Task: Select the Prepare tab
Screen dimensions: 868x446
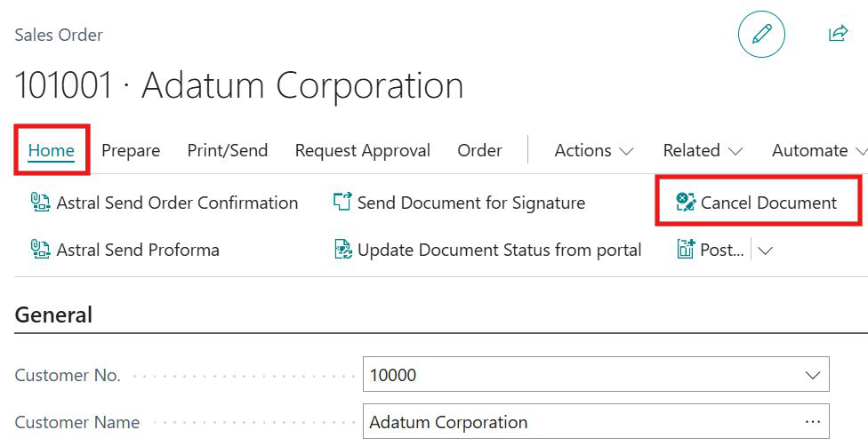Action: [x=131, y=151]
